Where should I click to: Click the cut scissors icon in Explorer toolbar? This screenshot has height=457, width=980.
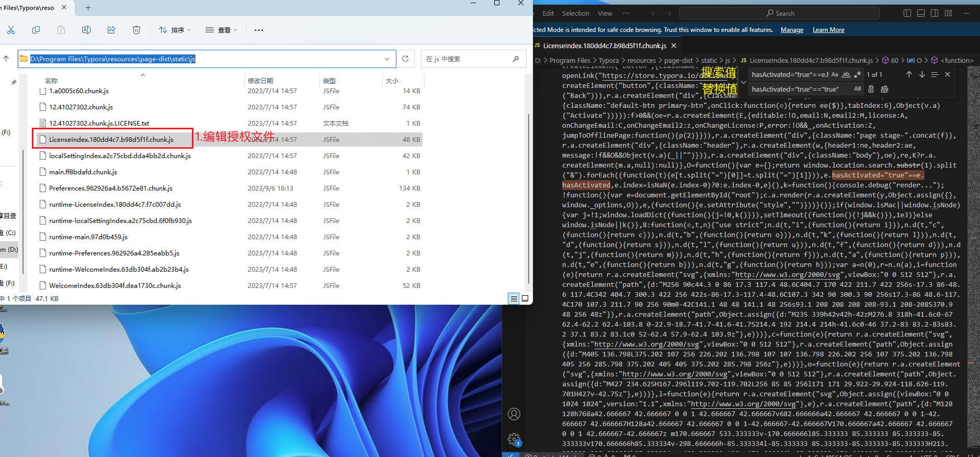point(11,30)
